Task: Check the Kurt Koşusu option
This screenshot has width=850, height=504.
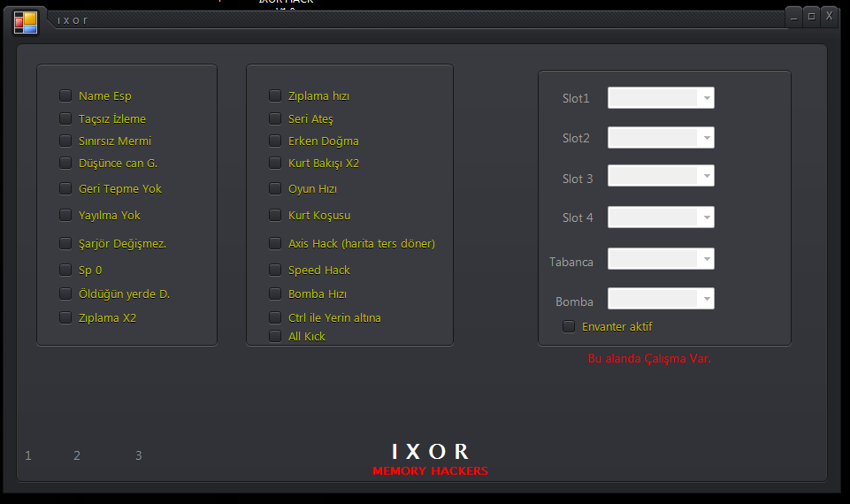Action: pyautogui.click(x=275, y=215)
